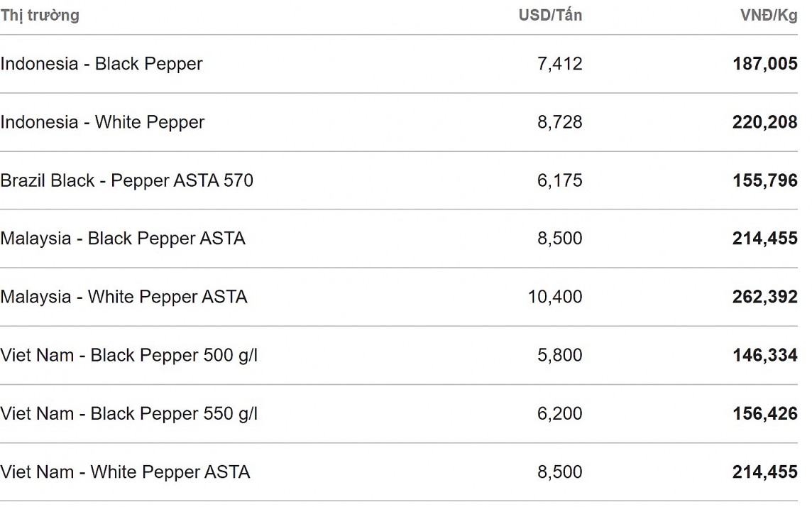Select the Indonesia - White Pepper row

(102, 122)
